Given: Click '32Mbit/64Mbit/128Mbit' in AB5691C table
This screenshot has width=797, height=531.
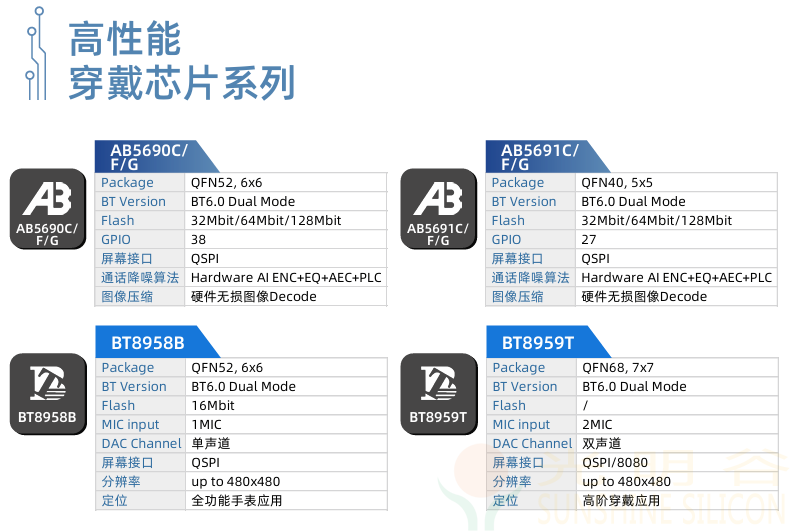Looking at the screenshot, I should click(657, 221).
